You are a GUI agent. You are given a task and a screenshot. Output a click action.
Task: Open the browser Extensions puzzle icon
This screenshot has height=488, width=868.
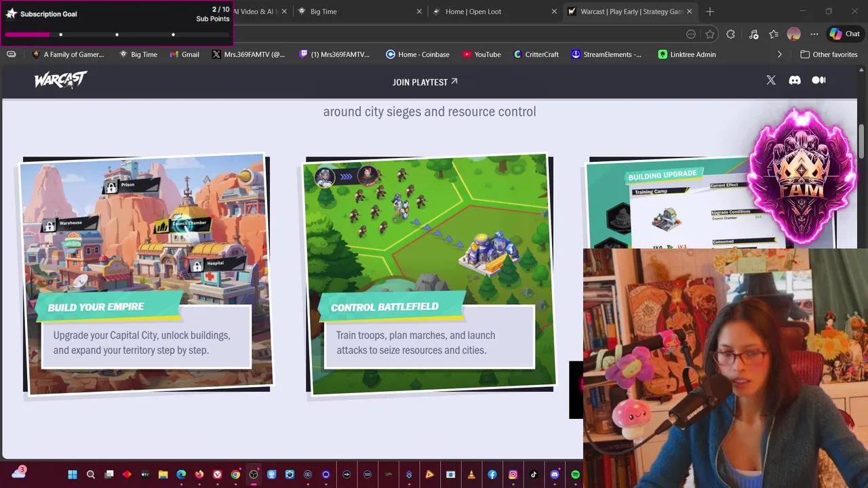[730, 34]
